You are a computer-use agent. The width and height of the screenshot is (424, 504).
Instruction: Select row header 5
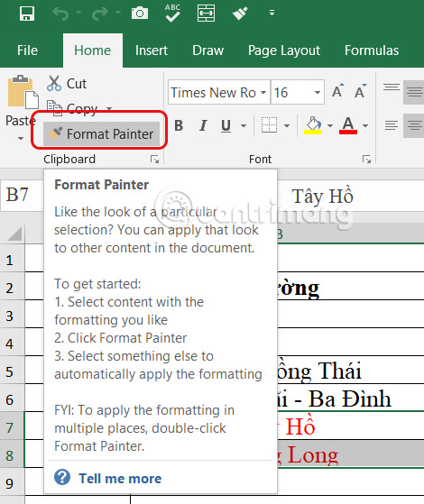coord(12,371)
